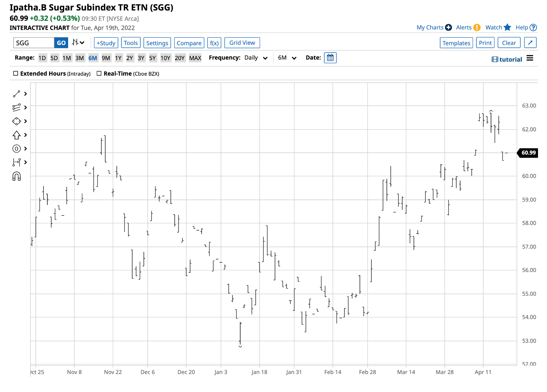Open the Tools button
Image resolution: width=547 pixels, height=392 pixels.
tap(131, 43)
